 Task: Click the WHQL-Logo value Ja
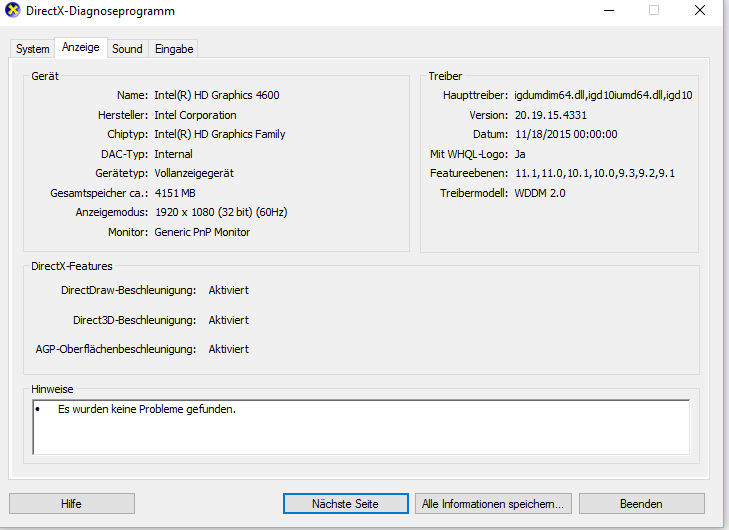pyautogui.click(x=520, y=154)
